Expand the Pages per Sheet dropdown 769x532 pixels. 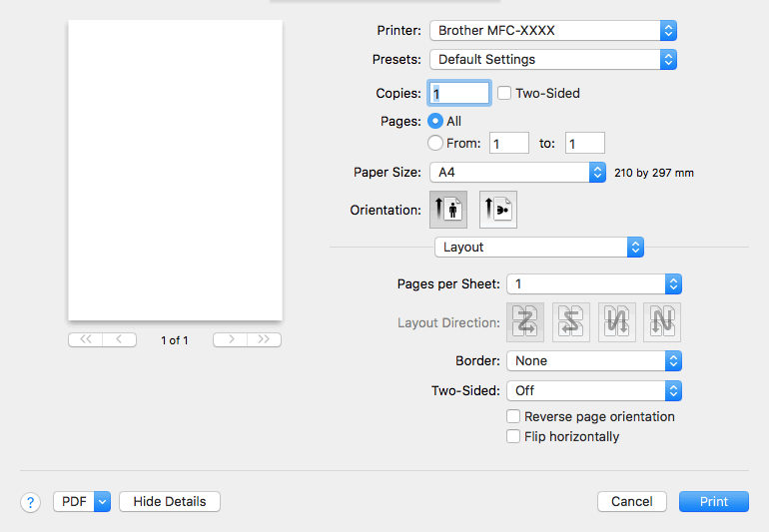[x=594, y=283]
